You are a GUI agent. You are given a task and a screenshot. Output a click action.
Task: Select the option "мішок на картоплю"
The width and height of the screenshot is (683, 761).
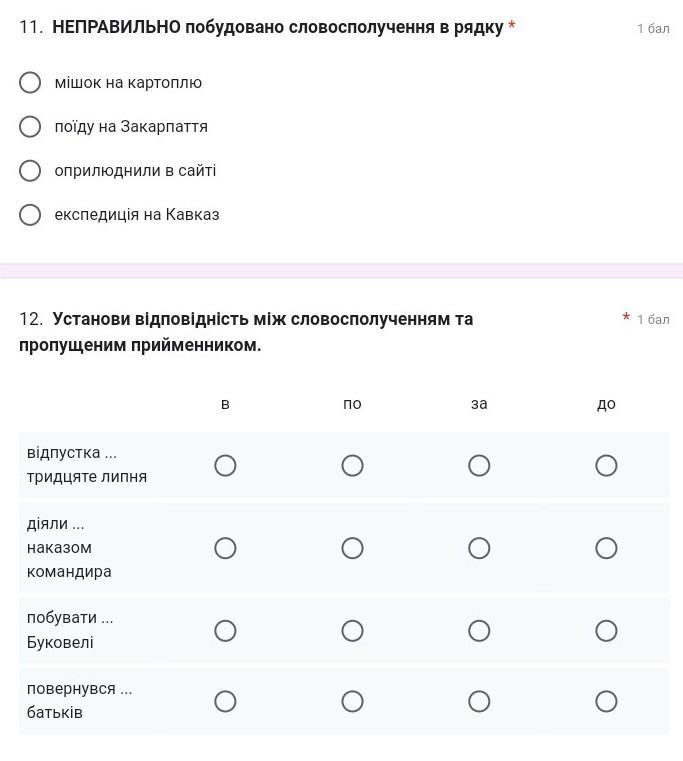click(x=30, y=82)
